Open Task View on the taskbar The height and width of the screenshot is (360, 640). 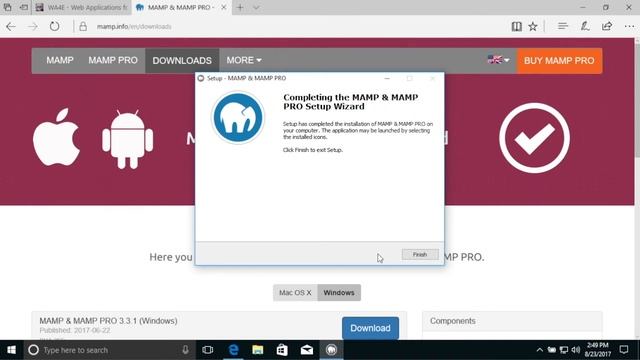208,350
